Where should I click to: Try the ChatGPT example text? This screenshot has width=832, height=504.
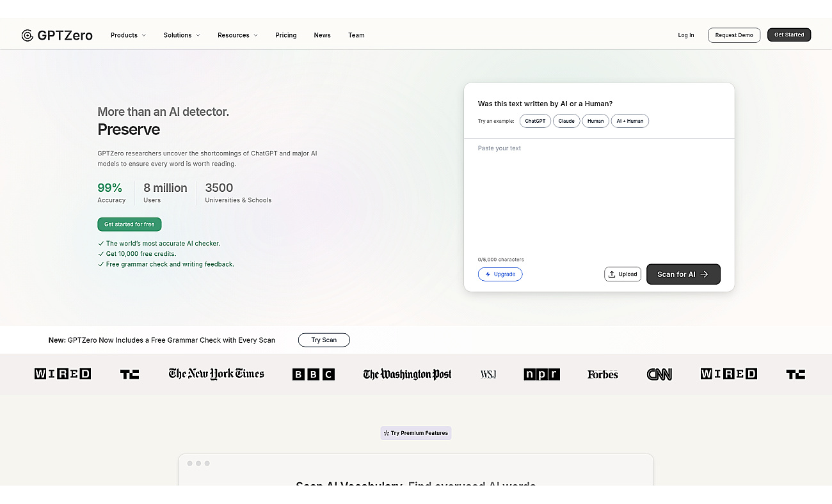click(x=535, y=121)
